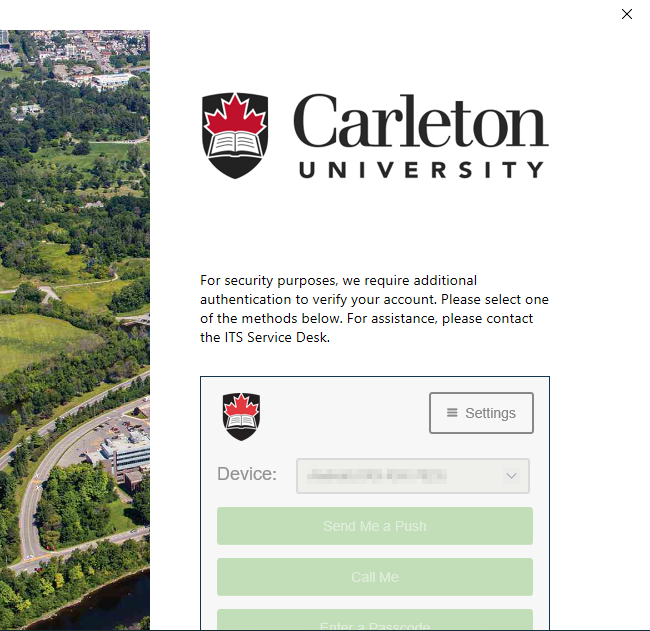
Task: Choose the Call Me authentication option
Action: [375, 577]
